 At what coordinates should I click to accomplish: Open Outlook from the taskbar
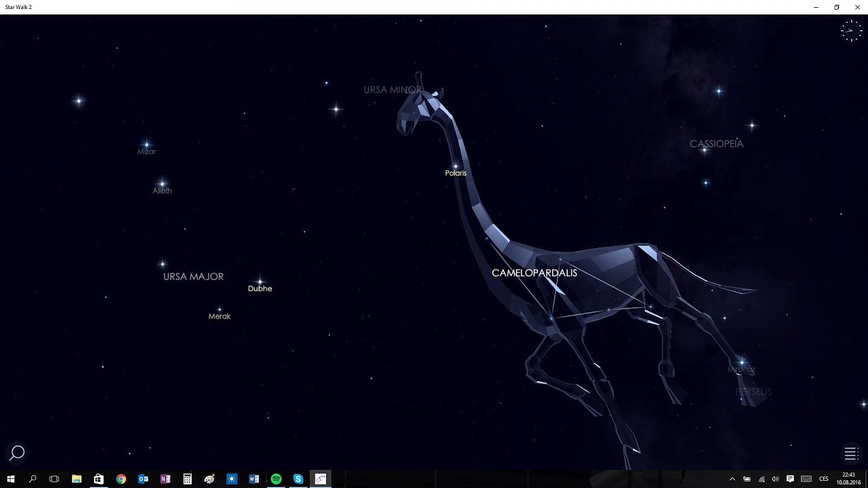pos(143,479)
